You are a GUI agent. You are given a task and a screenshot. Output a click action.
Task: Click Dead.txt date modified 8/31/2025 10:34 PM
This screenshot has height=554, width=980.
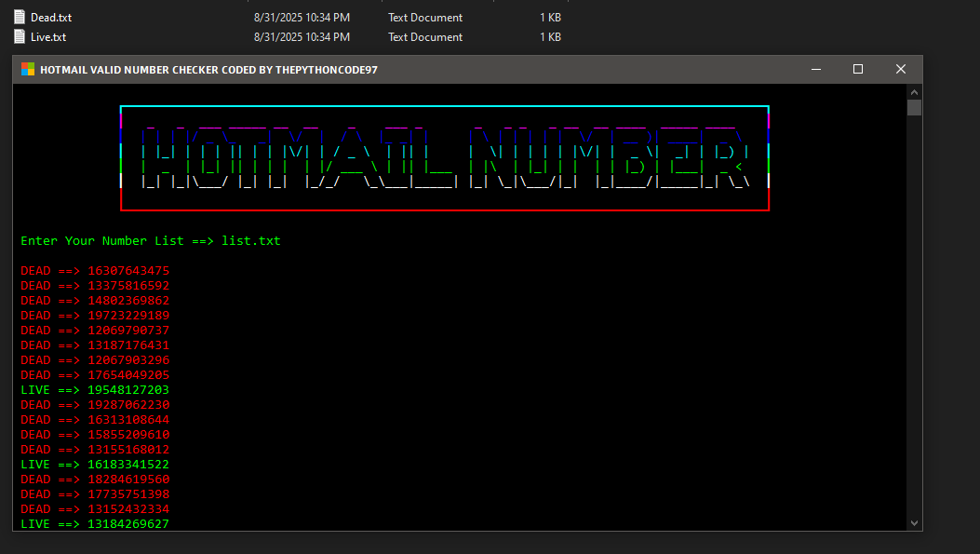coord(302,18)
